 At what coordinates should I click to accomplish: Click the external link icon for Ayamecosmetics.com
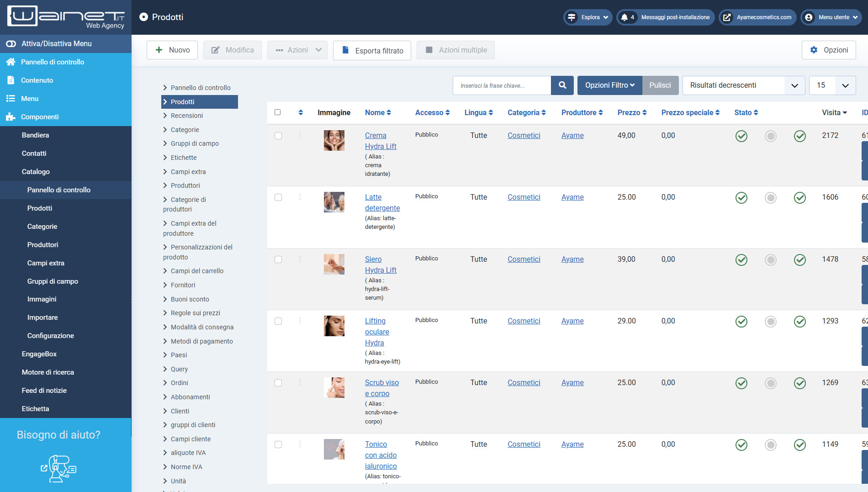[x=727, y=17]
